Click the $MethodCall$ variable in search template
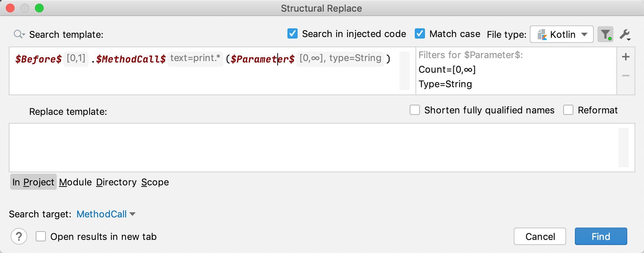The height and width of the screenshot is (253, 644). [x=130, y=59]
